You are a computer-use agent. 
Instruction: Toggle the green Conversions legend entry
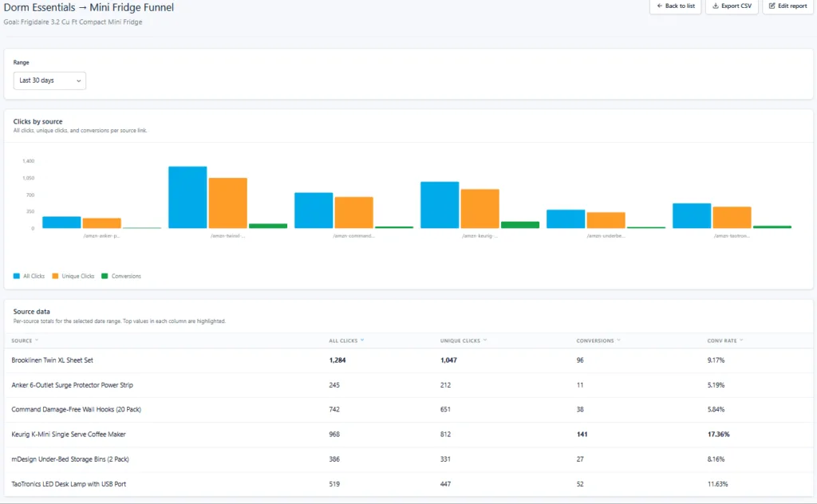121,276
